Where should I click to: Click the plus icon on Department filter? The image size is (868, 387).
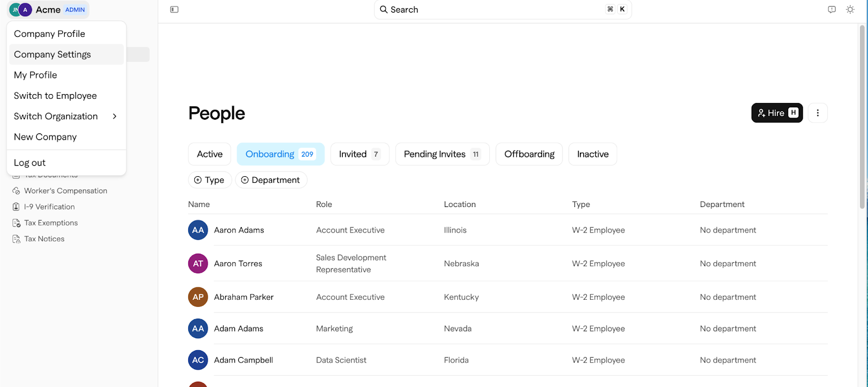(245, 180)
